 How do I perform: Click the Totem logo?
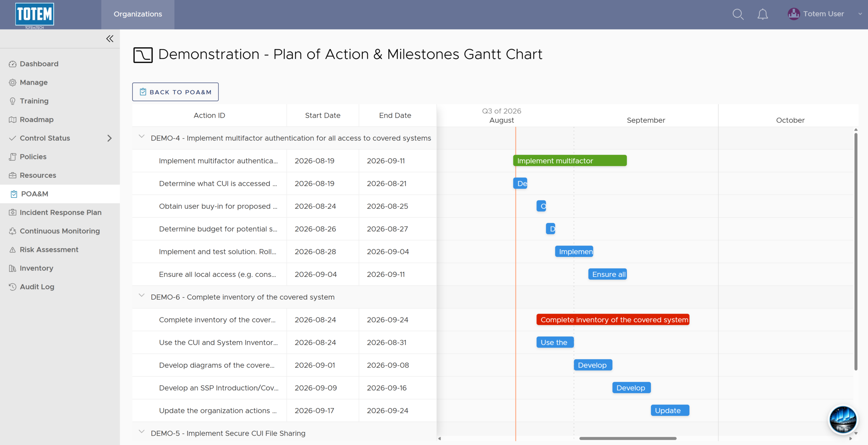(35, 15)
